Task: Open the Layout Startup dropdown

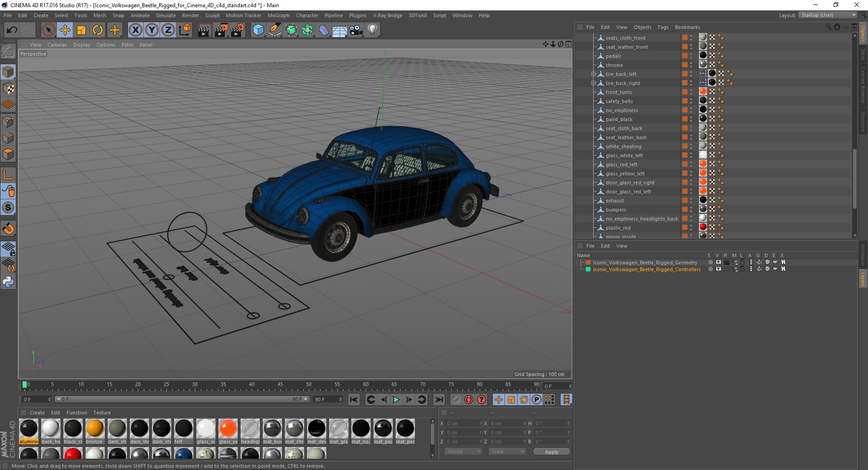Action: [x=828, y=15]
